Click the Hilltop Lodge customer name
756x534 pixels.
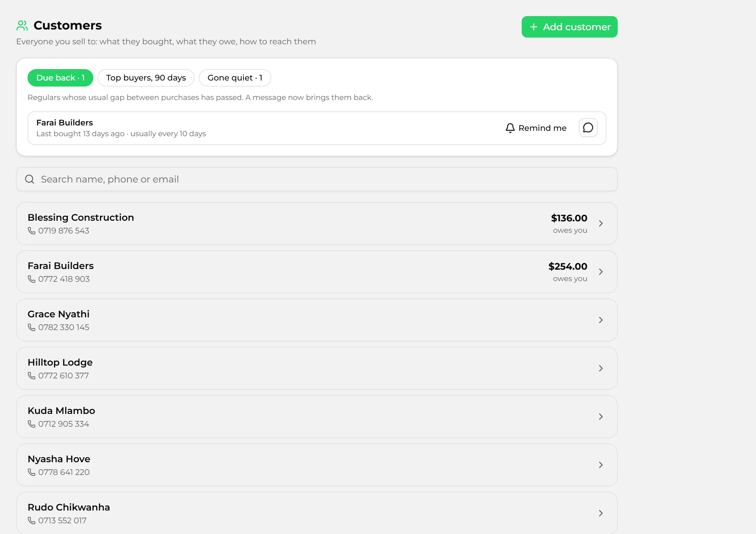click(x=60, y=363)
